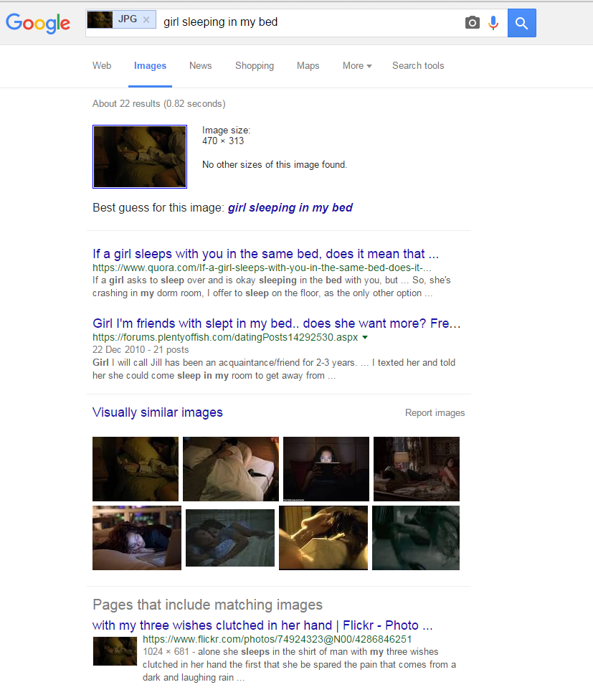Start voice search with microphone icon
The image size is (593, 700).
tap(493, 22)
